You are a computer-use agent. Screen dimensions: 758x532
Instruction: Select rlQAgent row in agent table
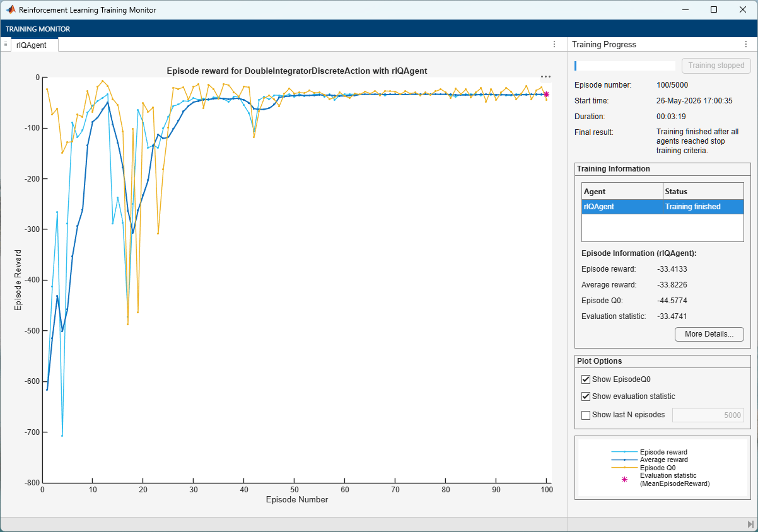pyautogui.click(x=663, y=207)
